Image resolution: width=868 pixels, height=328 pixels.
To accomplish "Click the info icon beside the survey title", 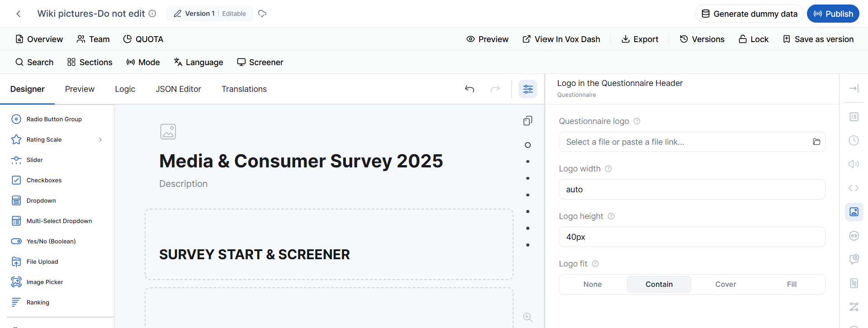I will [152, 14].
